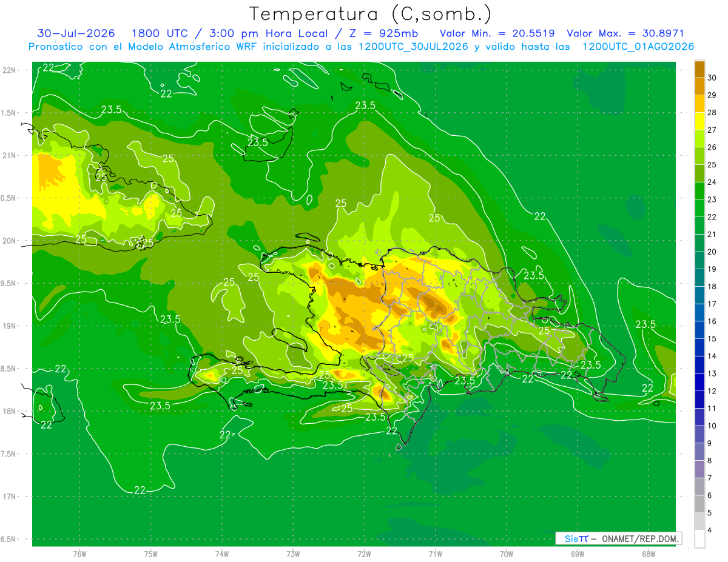Click the "17N" latitude axis label
The width and height of the screenshot is (728, 562).
pyautogui.click(x=10, y=497)
